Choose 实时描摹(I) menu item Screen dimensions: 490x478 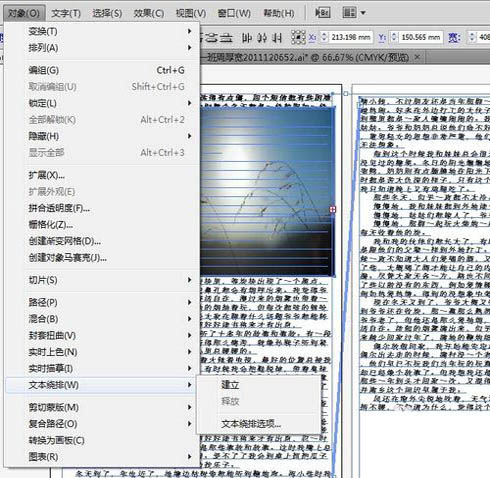point(101,368)
